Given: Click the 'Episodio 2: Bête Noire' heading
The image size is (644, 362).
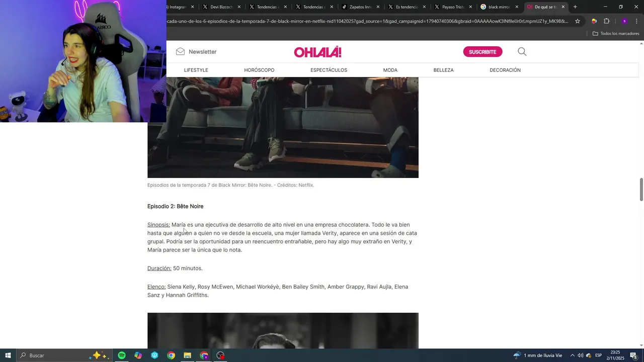Looking at the screenshot, I should tap(175, 207).
